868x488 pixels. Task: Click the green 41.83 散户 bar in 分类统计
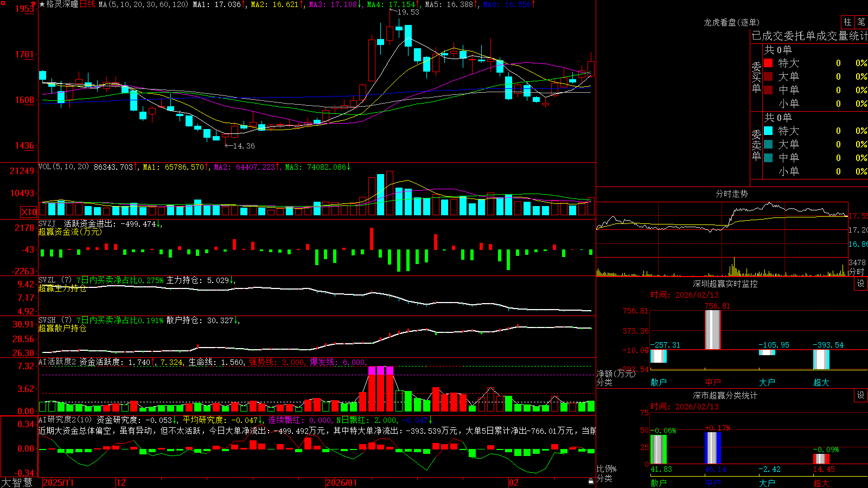pos(659,450)
